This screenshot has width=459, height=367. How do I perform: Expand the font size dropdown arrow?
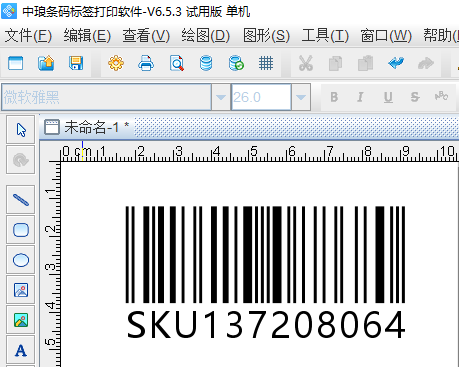coord(301,97)
